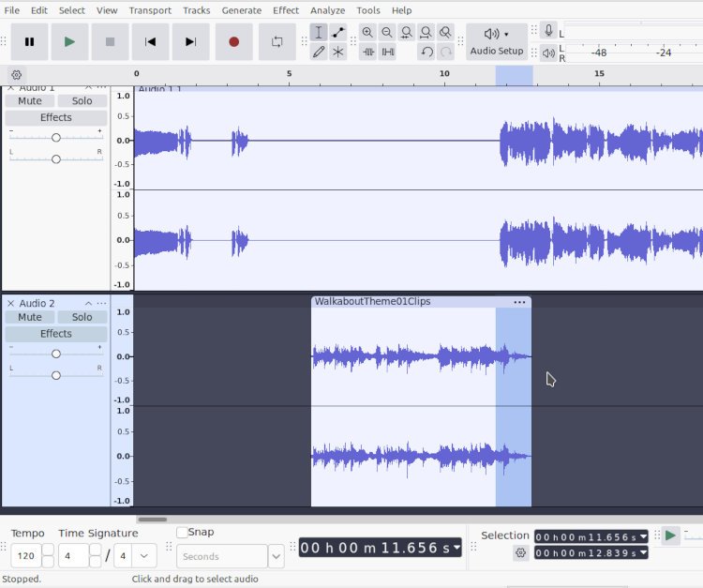Select the WalkaboutTheme01Clips clip title
Image resolution: width=703 pixels, height=588 pixels.
[372, 301]
